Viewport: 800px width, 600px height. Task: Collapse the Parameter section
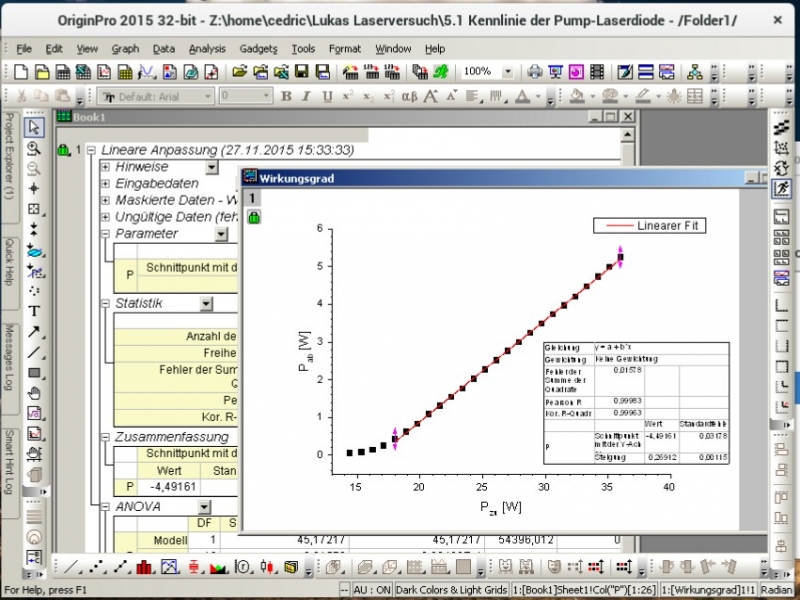[105, 234]
